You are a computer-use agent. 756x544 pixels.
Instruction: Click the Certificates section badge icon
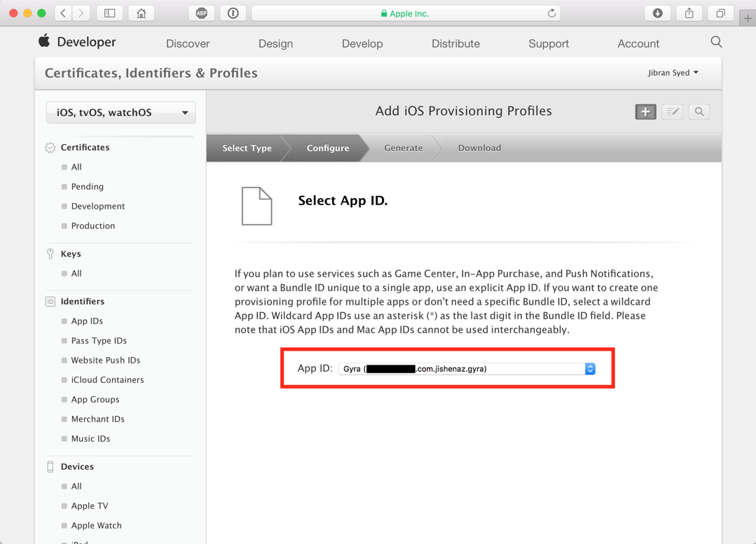50,148
